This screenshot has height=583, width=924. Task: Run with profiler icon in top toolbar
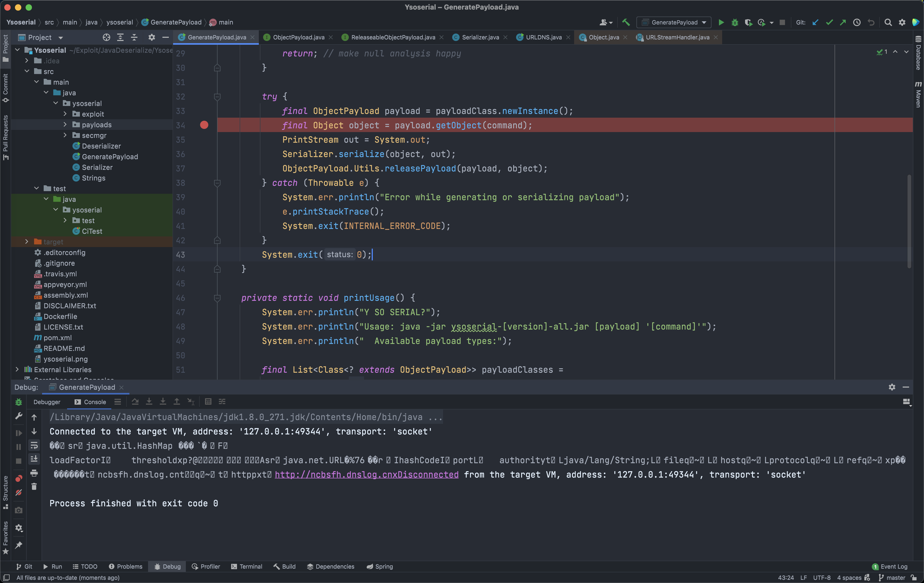coord(762,22)
